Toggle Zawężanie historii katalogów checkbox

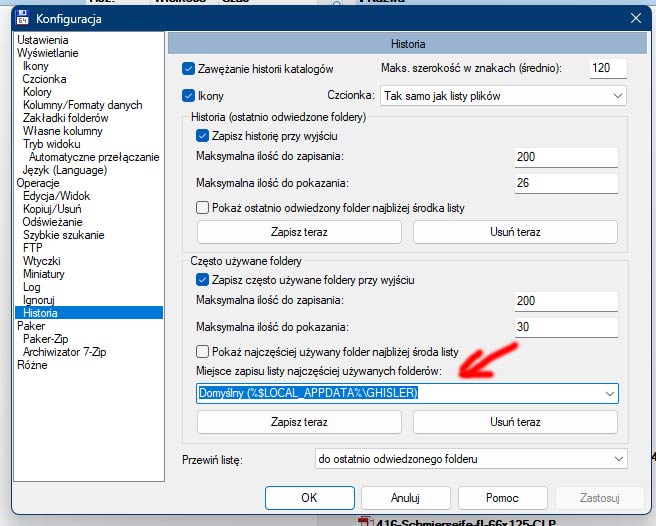pyautogui.click(x=188, y=69)
